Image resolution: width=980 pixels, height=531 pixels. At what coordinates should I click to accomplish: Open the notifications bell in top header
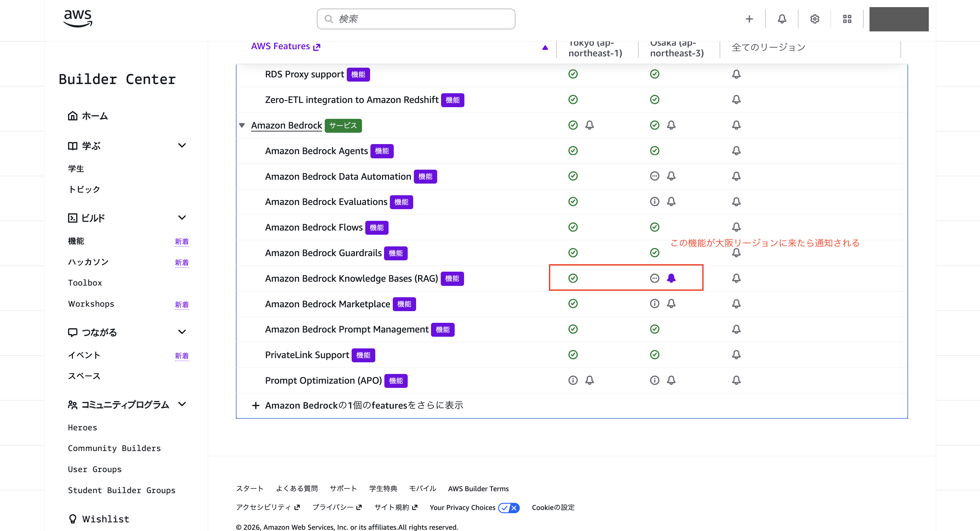point(782,19)
